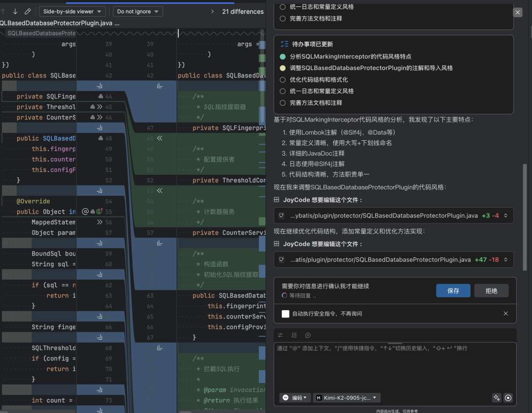Select the lower 统一日志和常量定义风格 todo circle
The width and height of the screenshot is (532, 413).
point(283,91)
